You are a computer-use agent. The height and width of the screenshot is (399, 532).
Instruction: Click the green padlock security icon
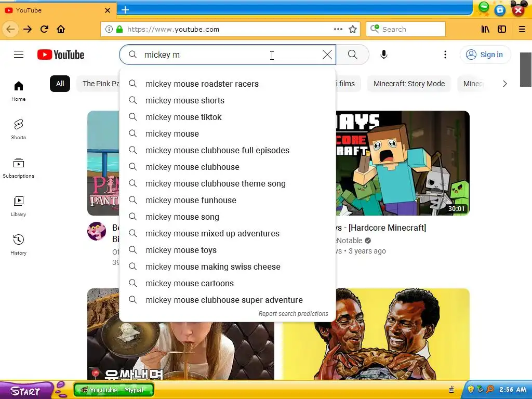119,29
